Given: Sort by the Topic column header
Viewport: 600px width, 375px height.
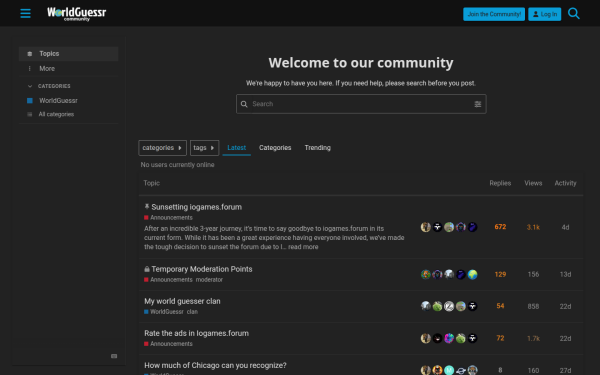Looking at the screenshot, I should click(152, 183).
